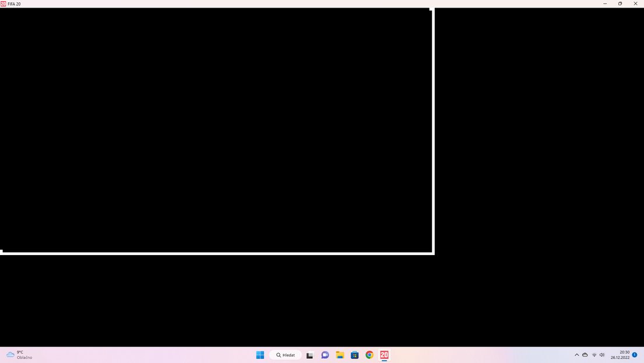This screenshot has height=363, width=644.
Task: Launch Google Chrome from the taskbar
Action: point(369,355)
